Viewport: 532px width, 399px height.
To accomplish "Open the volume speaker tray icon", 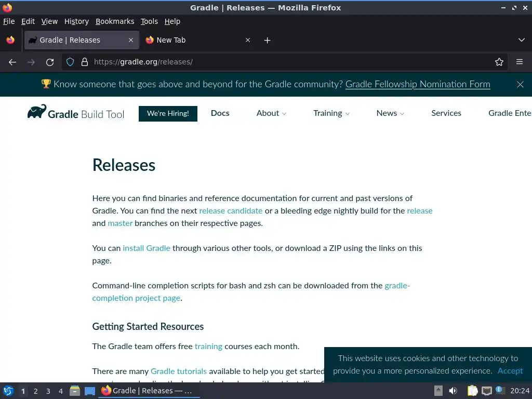I will 453,391.
